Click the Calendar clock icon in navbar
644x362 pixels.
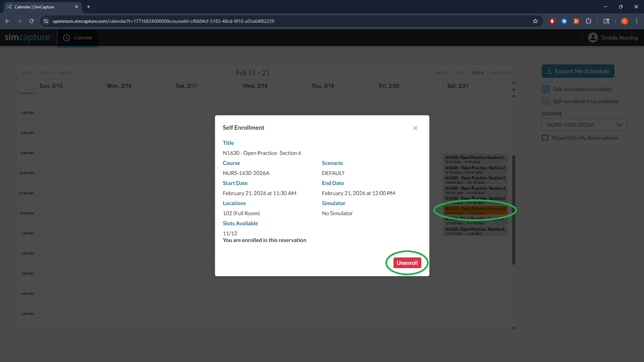click(x=67, y=38)
